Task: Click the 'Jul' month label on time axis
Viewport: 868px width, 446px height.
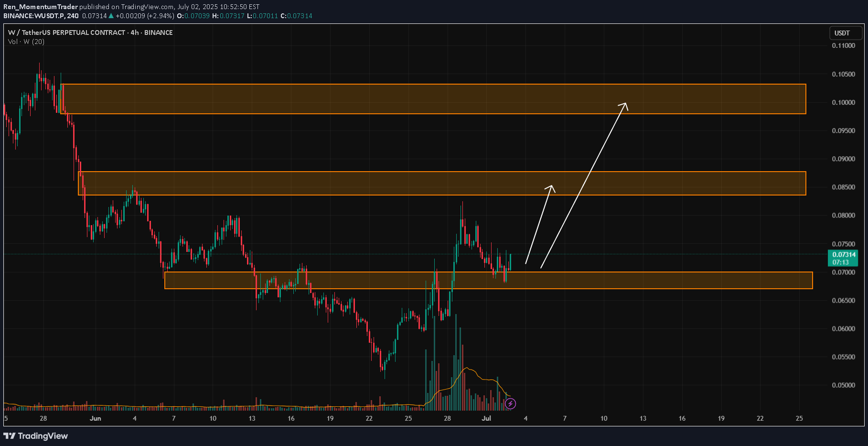Action: 486,418
